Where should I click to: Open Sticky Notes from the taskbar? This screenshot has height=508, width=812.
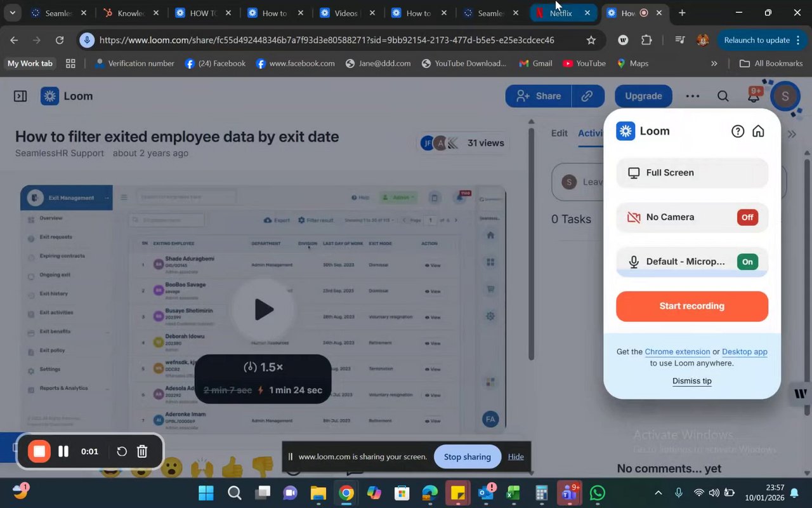pos(457,493)
